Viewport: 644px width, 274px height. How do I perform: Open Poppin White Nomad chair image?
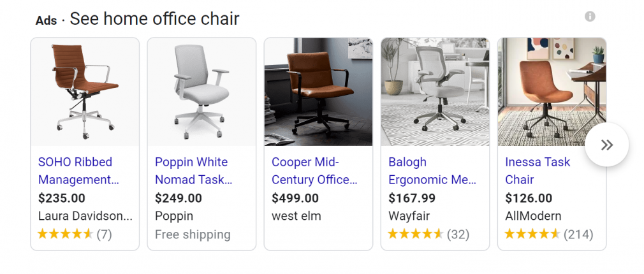click(201, 92)
